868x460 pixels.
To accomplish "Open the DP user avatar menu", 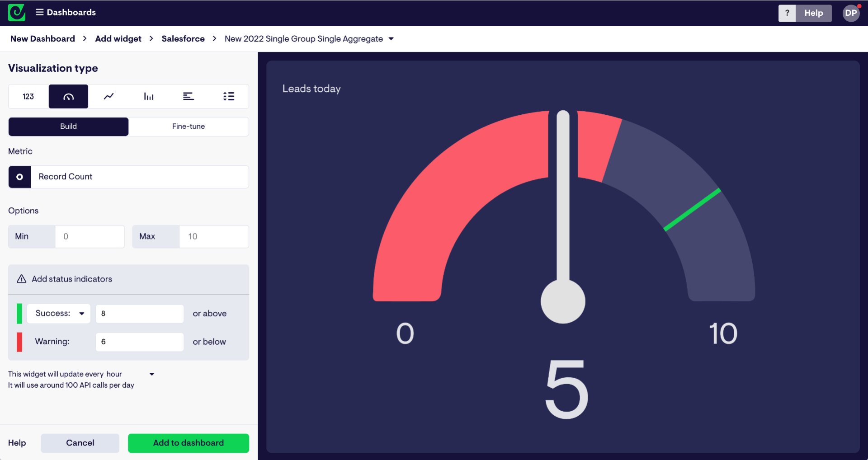I will [x=851, y=13].
